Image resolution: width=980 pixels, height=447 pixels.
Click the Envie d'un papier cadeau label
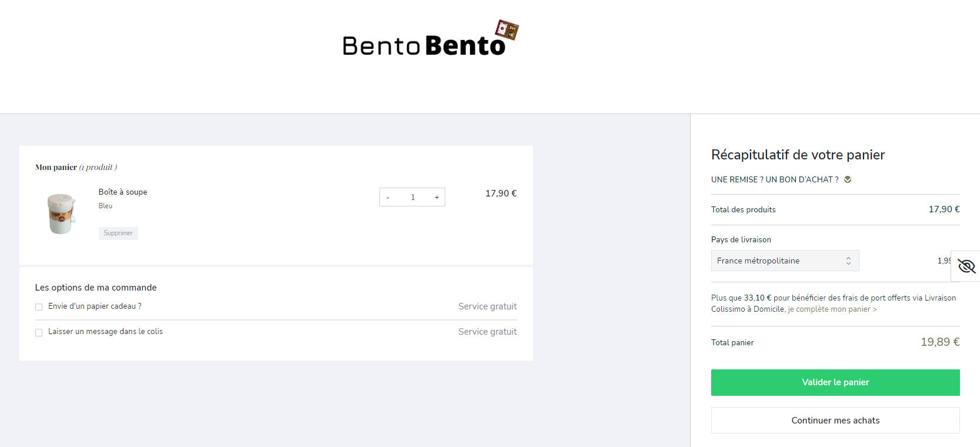95,306
